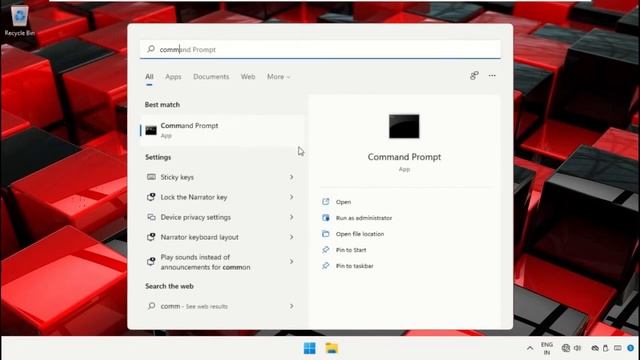Choose Open file location
The width and height of the screenshot is (640, 360).
(360, 234)
